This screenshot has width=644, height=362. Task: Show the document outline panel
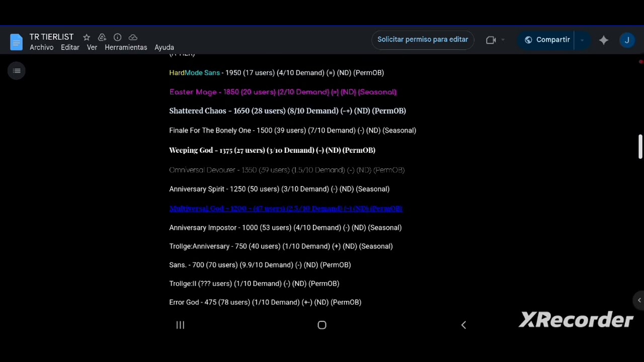tap(17, 71)
